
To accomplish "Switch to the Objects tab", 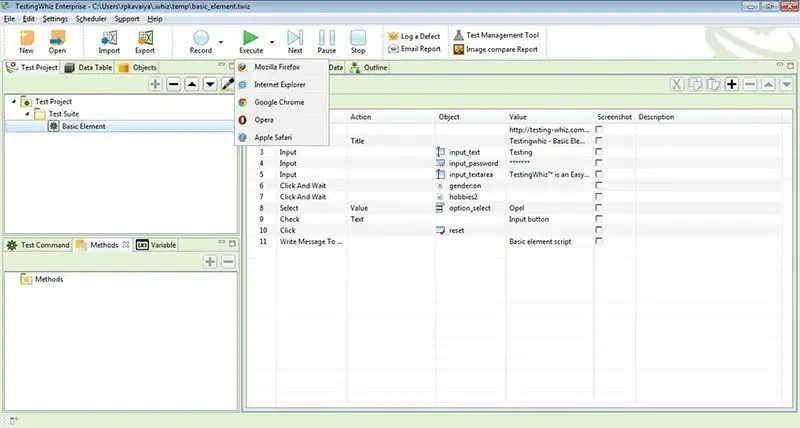I will click(138, 67).
